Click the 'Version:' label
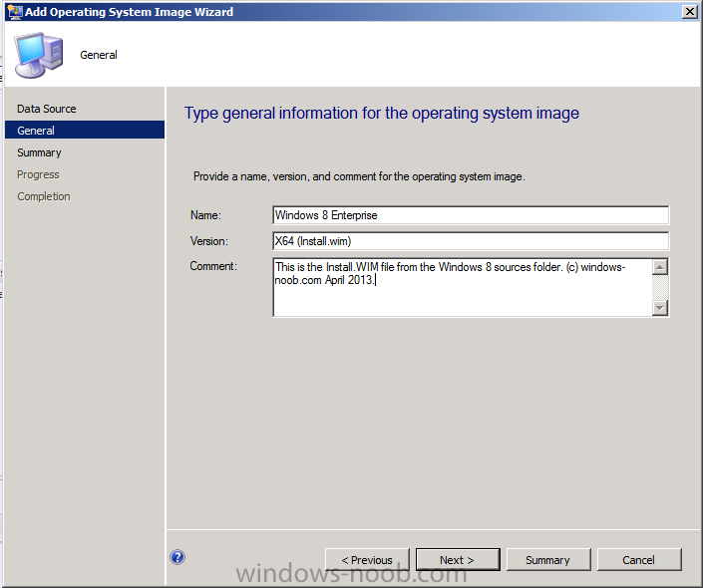The height and width of the screenshot is (588, 703). click(x=209, y=241)
